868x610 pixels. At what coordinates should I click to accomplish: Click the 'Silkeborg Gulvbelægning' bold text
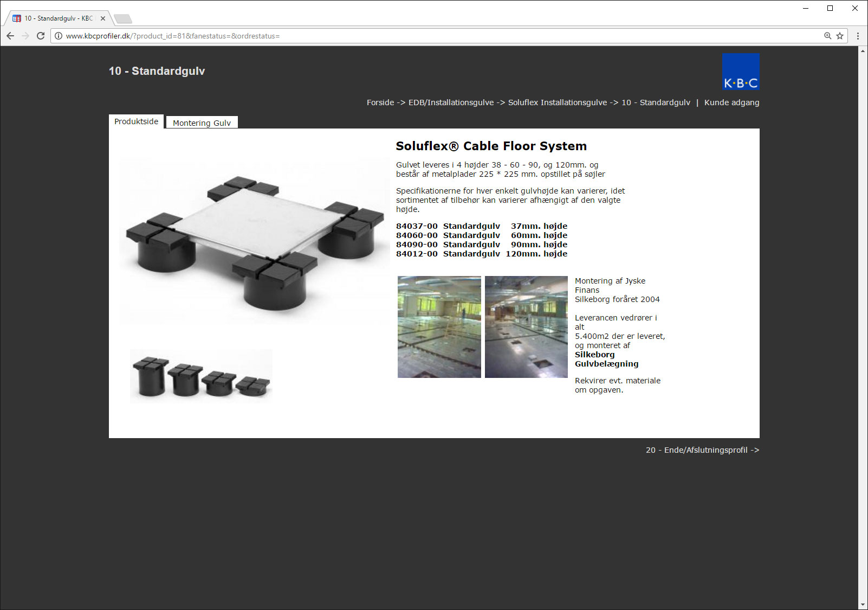pos(607,359)
